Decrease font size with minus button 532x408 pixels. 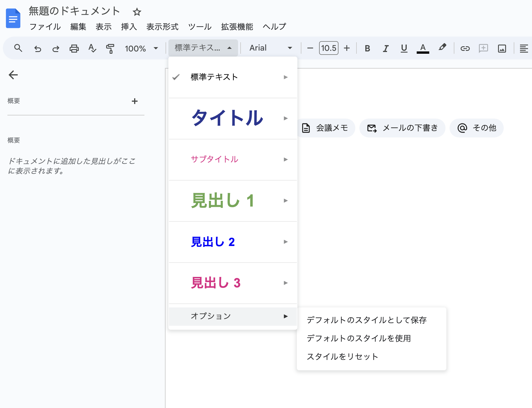(310, 48)
